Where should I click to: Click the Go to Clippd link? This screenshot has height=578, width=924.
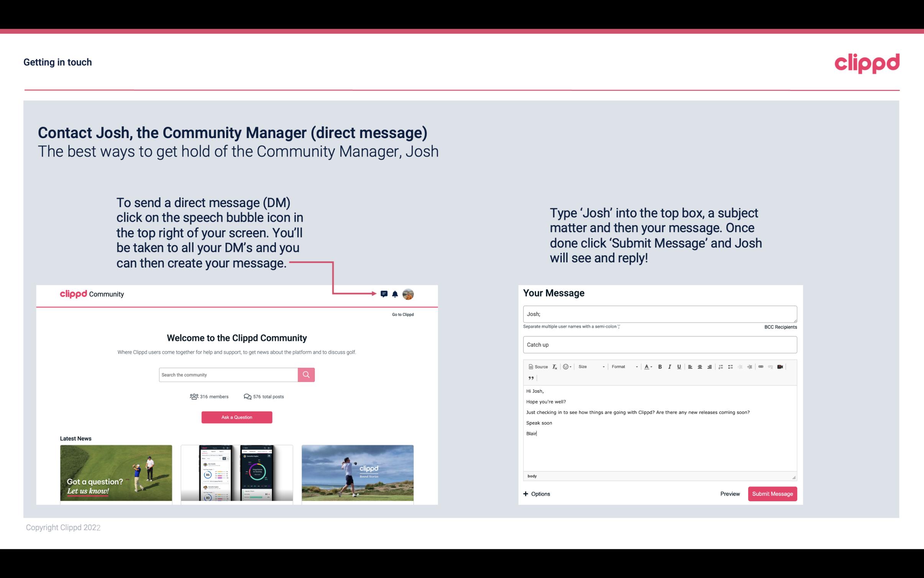click(402, 314)
